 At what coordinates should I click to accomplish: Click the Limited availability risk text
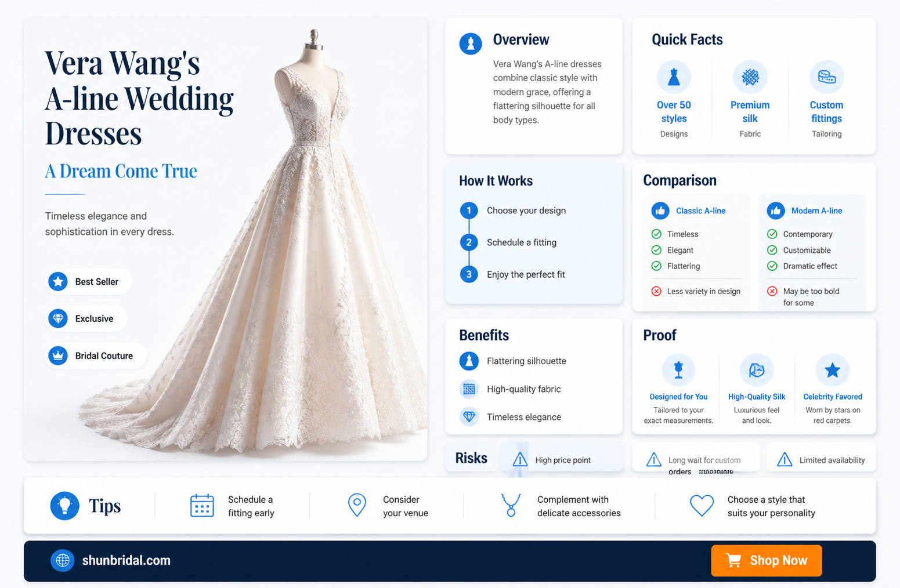[832, 460]
